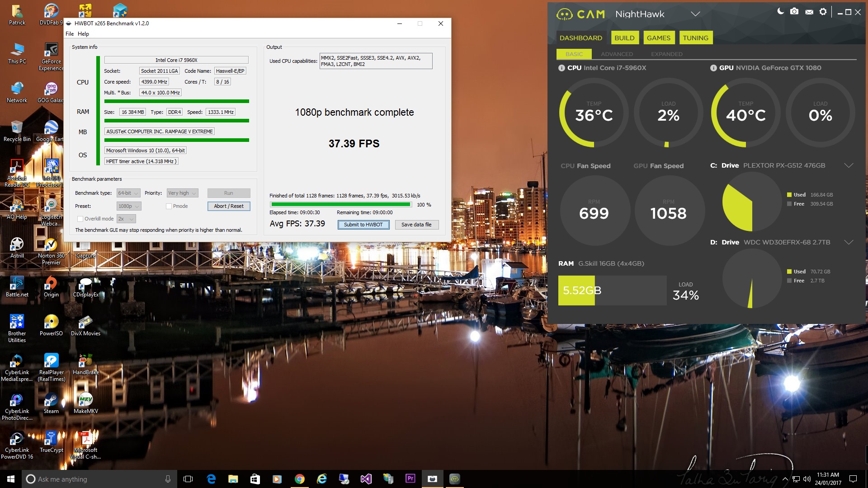Switch to the EXPANDED dashboard view
Image resolution: width=868 pixels, height=488 pixels.
667,54
